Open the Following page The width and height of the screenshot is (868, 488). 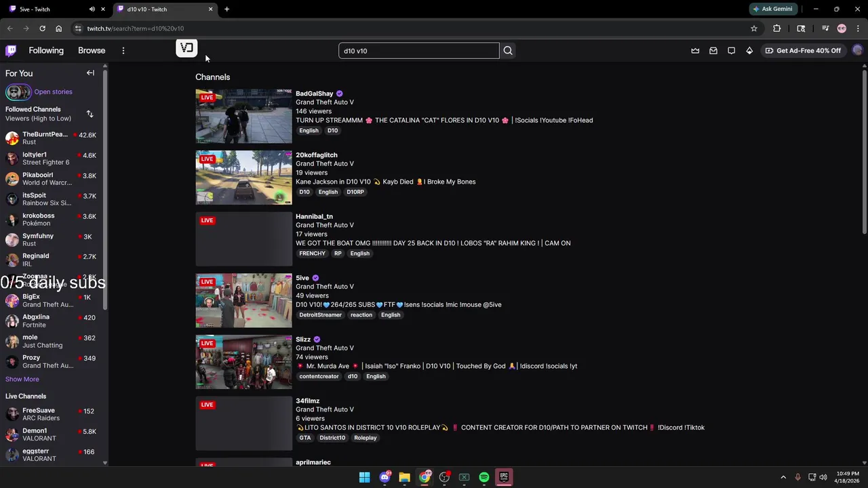[x=46, y=50]
